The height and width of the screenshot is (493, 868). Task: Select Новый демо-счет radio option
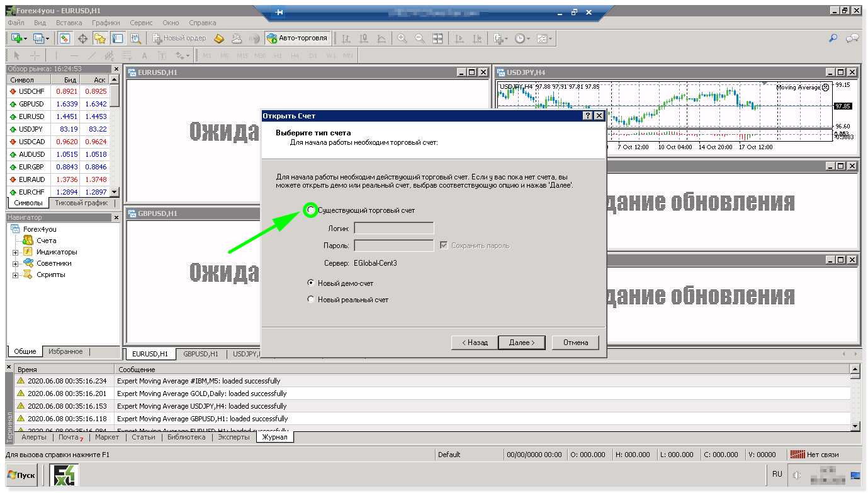click(310, 283)
